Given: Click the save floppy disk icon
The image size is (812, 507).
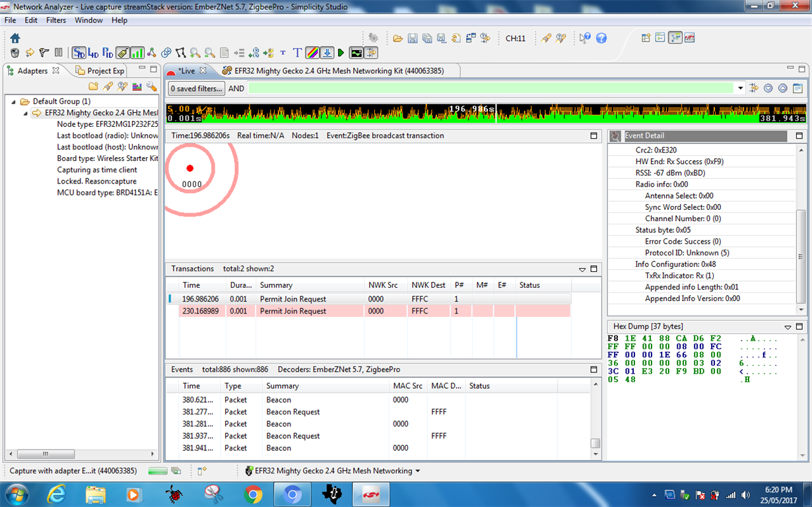Looking at the screenshot, I should (413, 38).
